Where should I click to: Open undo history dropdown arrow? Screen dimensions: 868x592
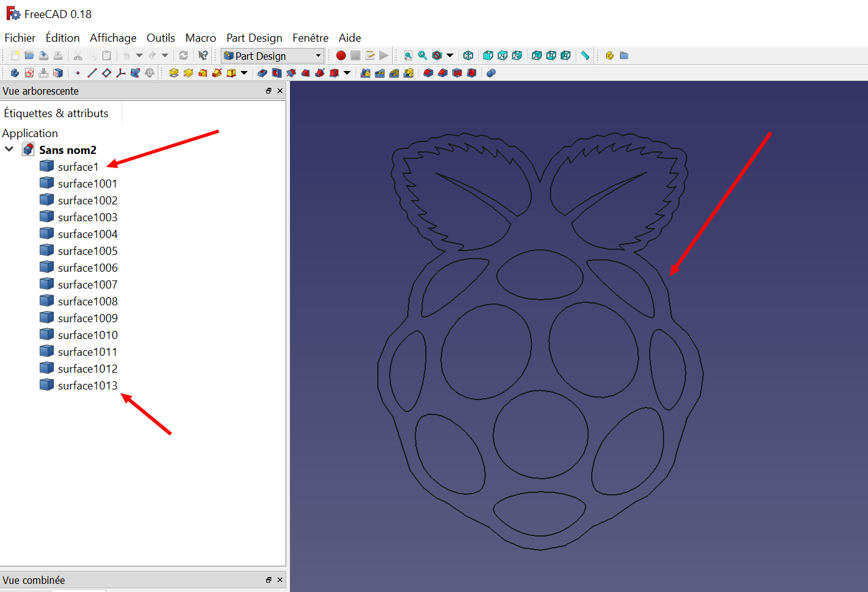coord(139,55)
